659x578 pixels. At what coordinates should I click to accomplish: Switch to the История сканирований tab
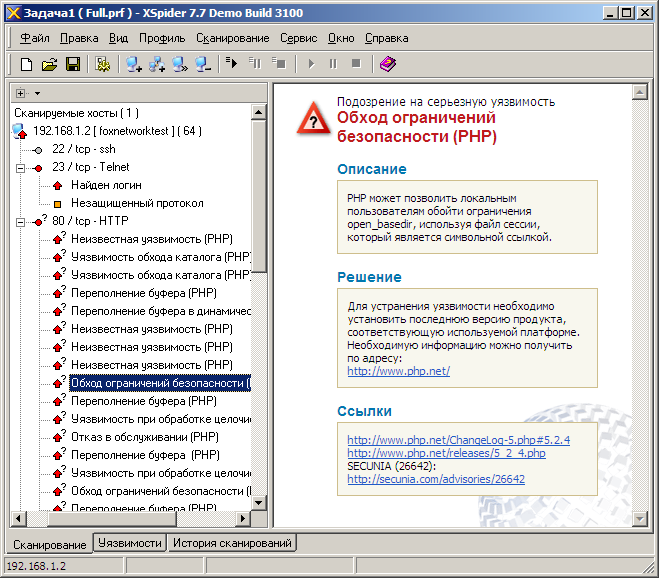tap(232, 543)
